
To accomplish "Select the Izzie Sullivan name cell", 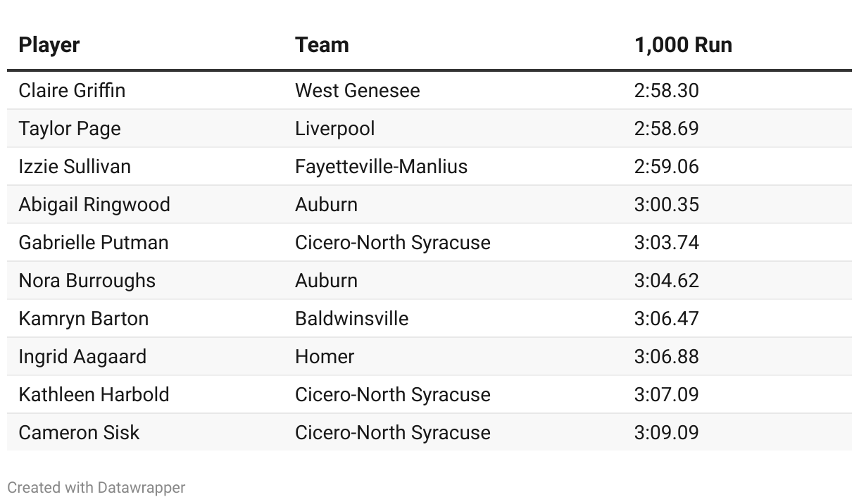I will pyautogui.click(x=75, y=167).
